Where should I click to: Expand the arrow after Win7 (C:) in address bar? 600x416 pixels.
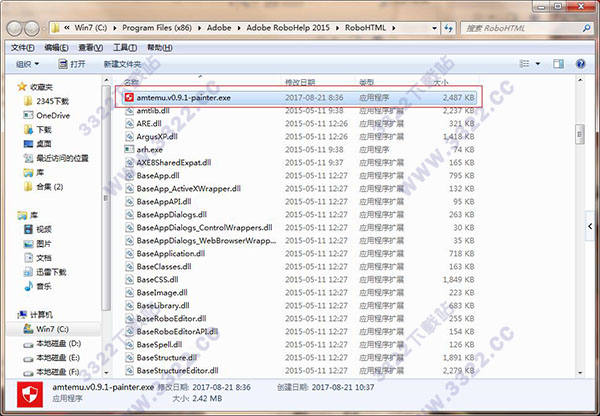click(x=115, y=28)
